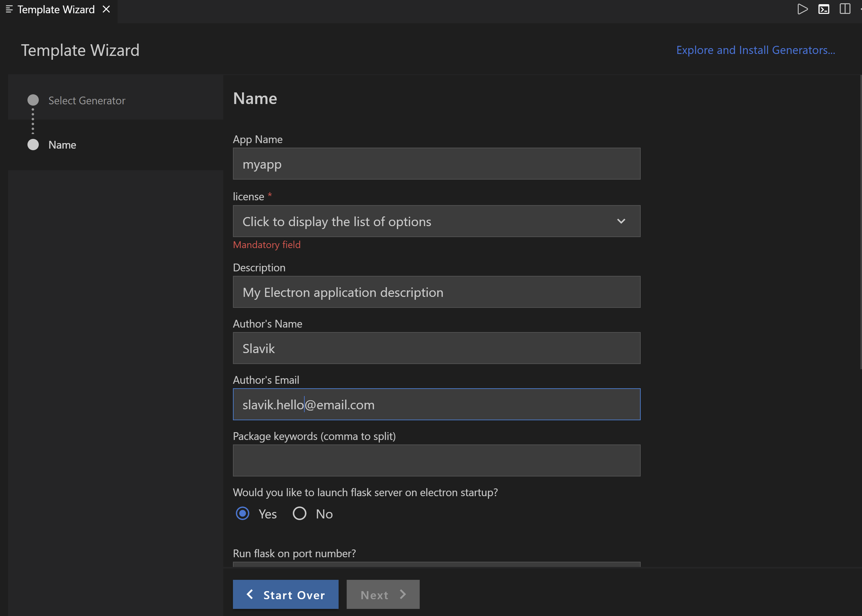Click the Package keywords input field
Screen dimensions: 862x616
coord(436,460)
